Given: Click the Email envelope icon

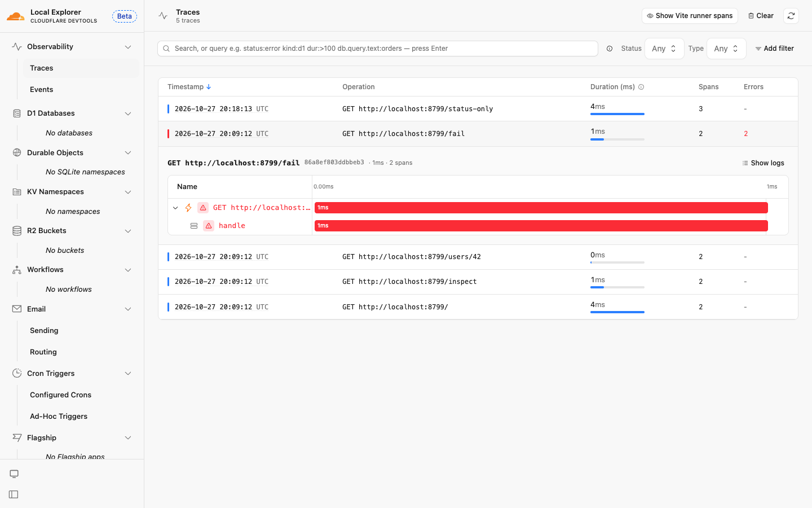Looking at the screenshot, I should click(17, 309).
